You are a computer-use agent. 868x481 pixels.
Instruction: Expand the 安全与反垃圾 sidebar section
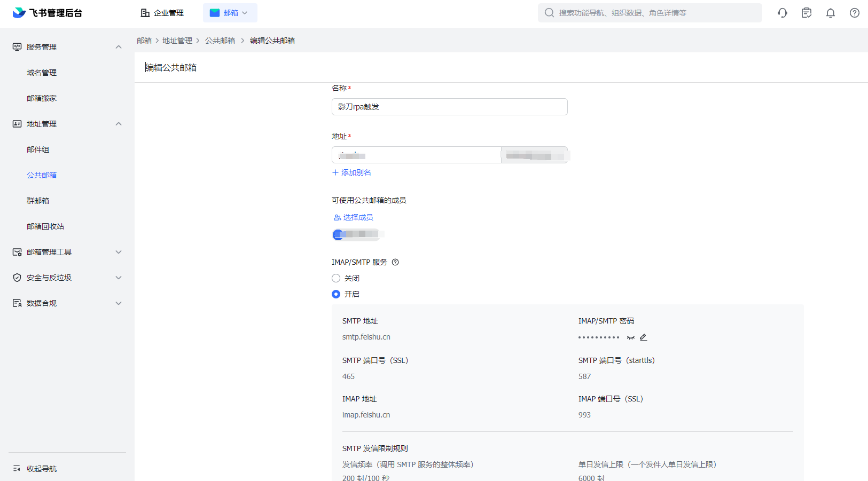click(x=119, y=278)
